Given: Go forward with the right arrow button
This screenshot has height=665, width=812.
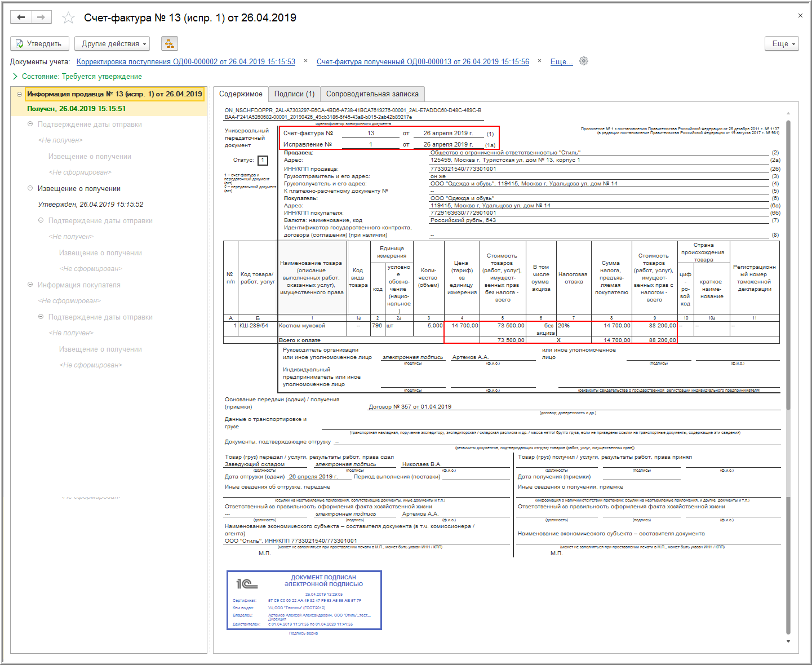Looking at the screenshot, I should [x=41, y=17].
